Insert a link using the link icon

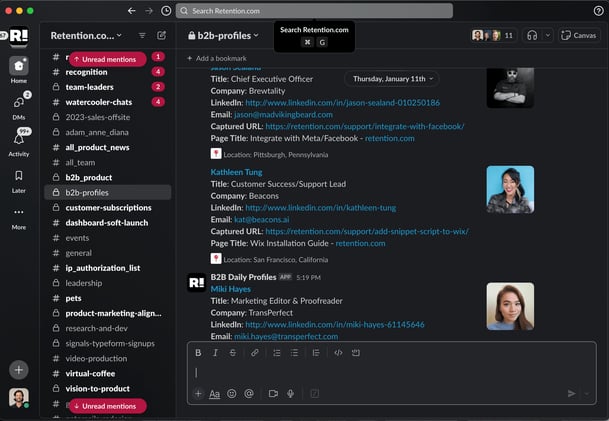pyautogui.click(x=255, y=353)
